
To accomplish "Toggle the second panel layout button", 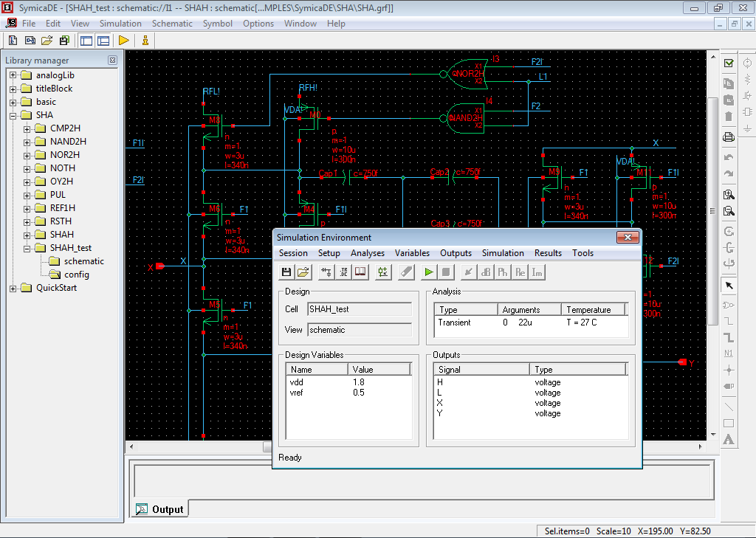I will point(103,41).
